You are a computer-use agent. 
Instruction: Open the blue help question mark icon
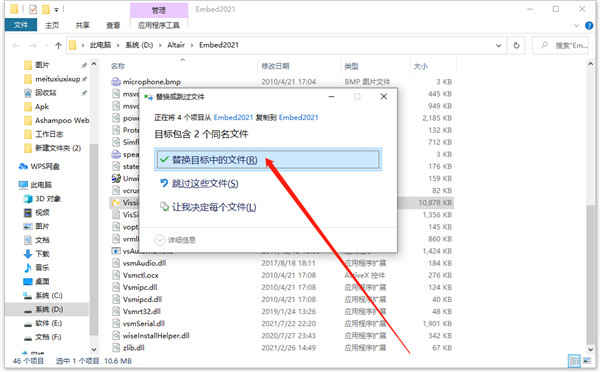[x=589, y=26]
